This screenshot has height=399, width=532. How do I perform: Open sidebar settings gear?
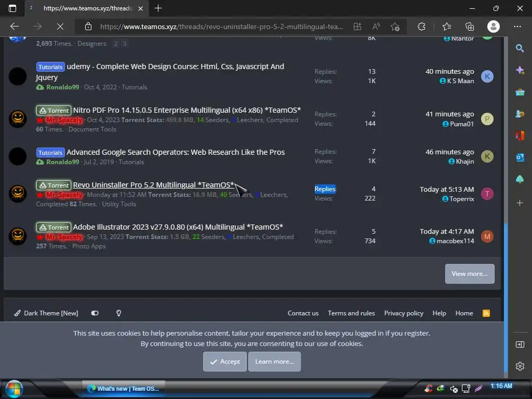point(520,366)
